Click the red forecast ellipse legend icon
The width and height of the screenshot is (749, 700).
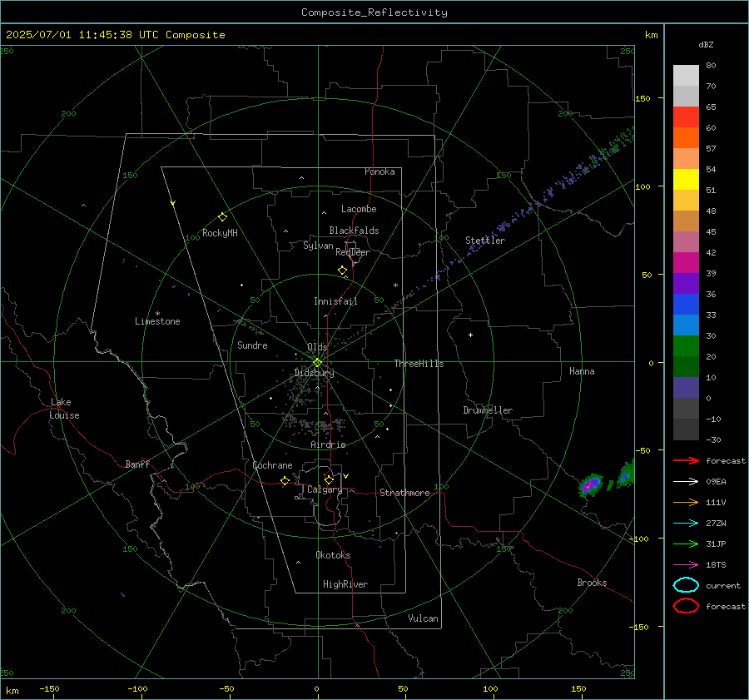pos(686,605)
